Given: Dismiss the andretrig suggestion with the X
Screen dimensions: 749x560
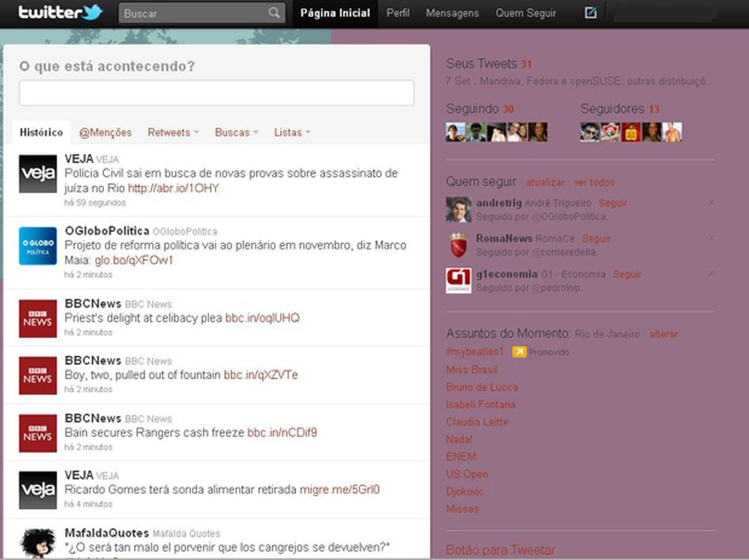Looking at the screenshot, I should (x=711, y=202).
